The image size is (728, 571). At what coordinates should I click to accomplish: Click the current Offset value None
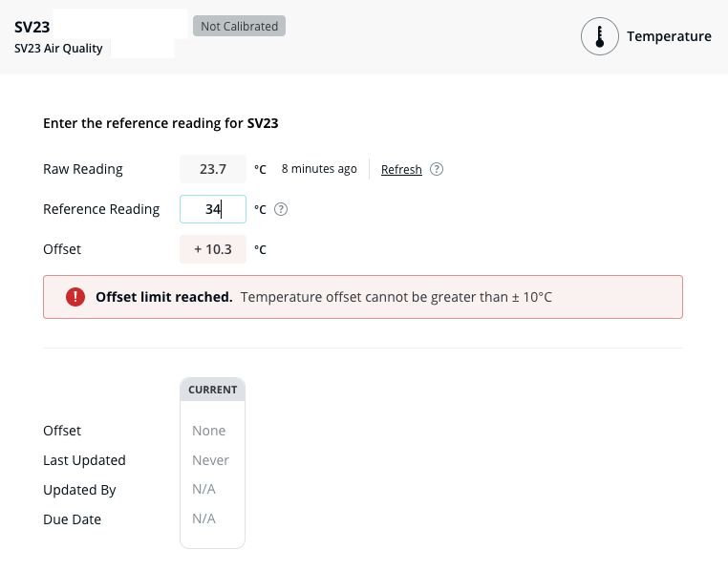[x=208, y=431]
